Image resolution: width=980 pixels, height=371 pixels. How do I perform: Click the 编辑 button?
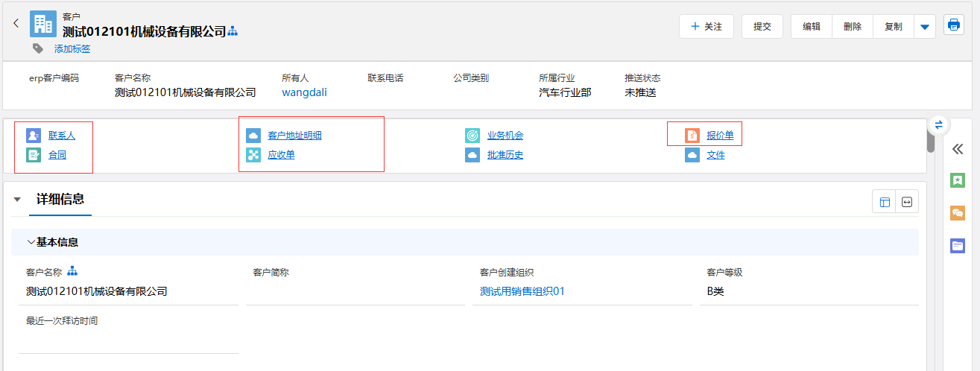click(x=812, y=27)
